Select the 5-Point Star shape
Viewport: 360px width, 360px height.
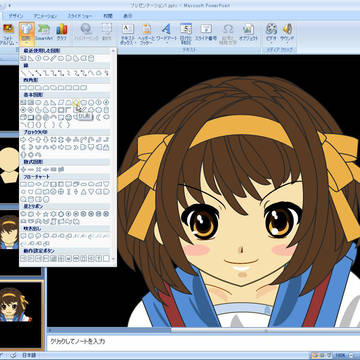46,214
